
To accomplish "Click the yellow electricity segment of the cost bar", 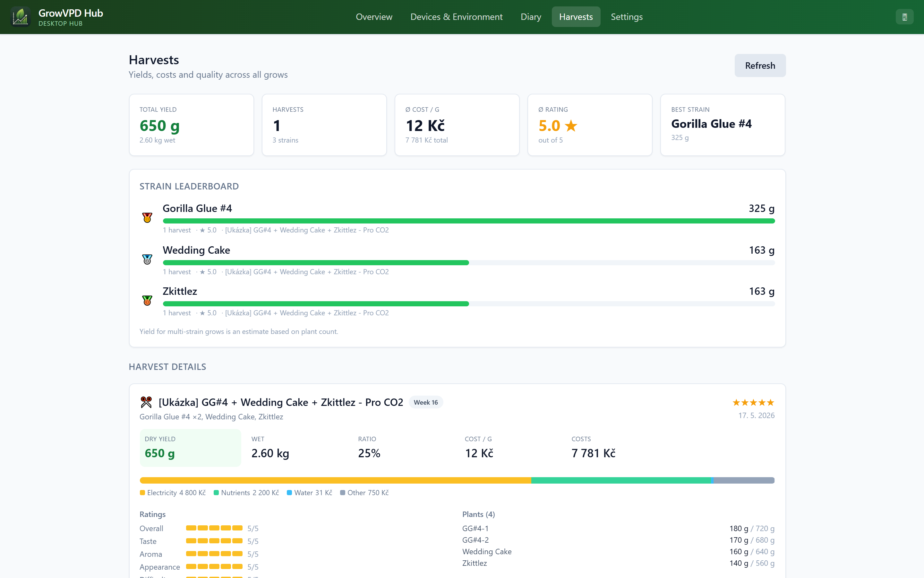I will click(335, 480).
